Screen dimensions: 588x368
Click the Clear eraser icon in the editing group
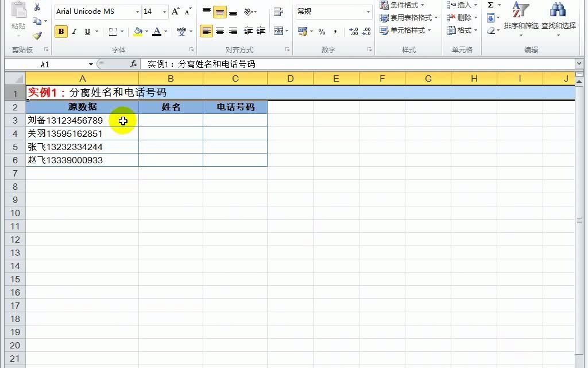coord(491,30)
